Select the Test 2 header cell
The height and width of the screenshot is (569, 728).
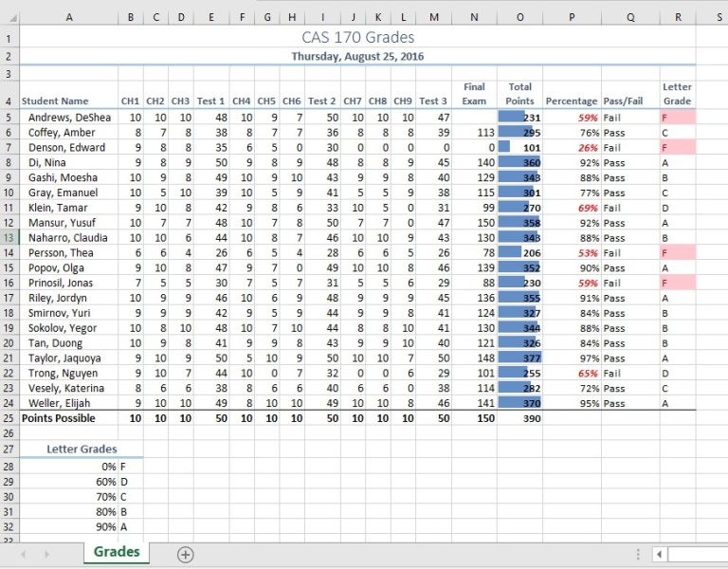click(322, 95)
